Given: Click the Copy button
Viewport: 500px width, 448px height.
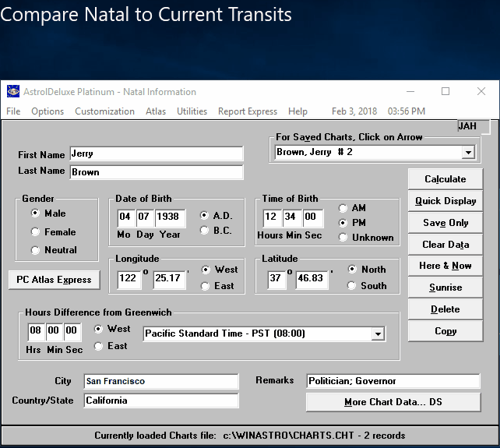Looking at the screenshot, I should (x=445, y=331).
